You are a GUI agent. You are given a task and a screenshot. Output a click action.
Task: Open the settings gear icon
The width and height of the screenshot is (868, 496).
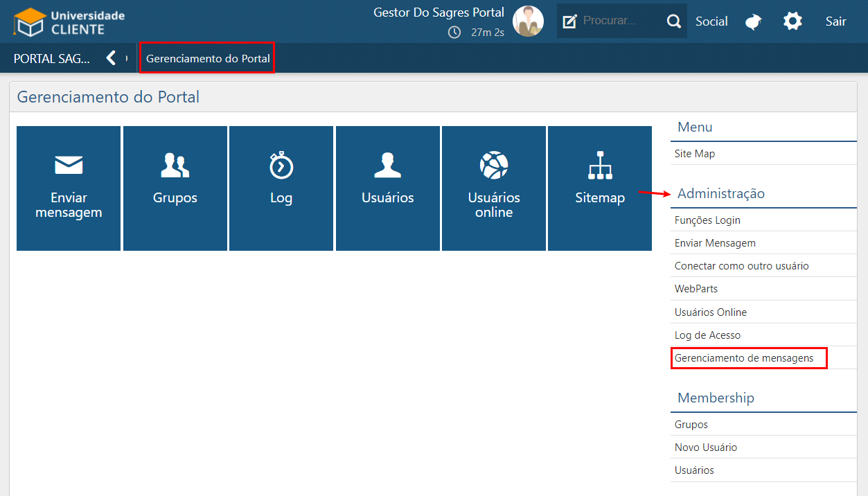click(x=792, y=21)
